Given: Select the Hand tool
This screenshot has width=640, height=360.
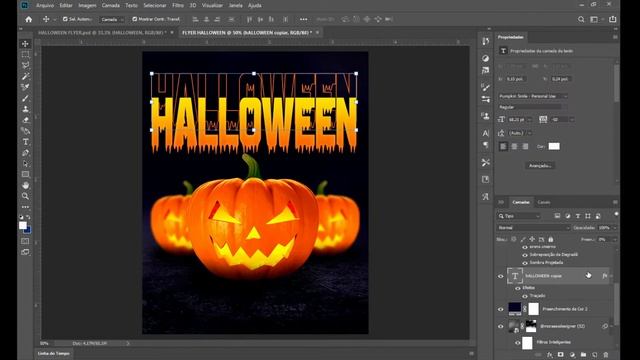Looking at the screenshot, I should coord(25,185).
